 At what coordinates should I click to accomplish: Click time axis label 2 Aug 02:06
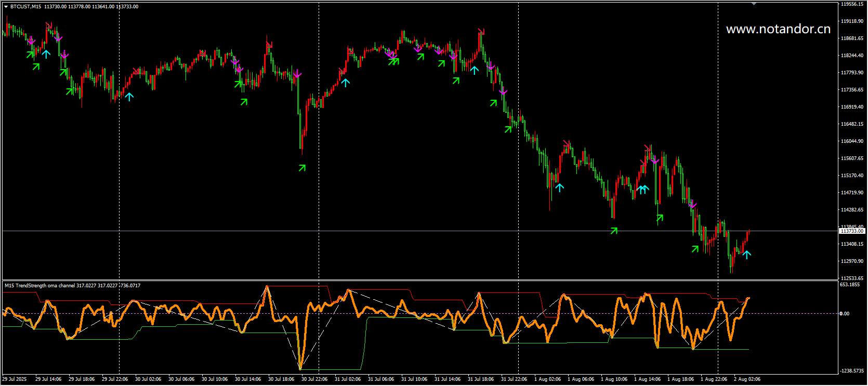(x=747, y=379)
